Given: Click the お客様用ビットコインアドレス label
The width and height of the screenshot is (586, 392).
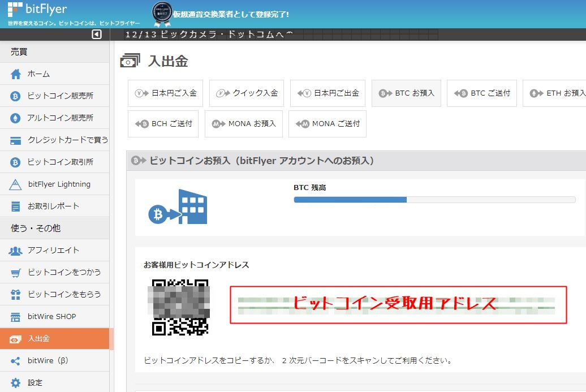Looking at the screenshot, I should [x=196, y=265].
